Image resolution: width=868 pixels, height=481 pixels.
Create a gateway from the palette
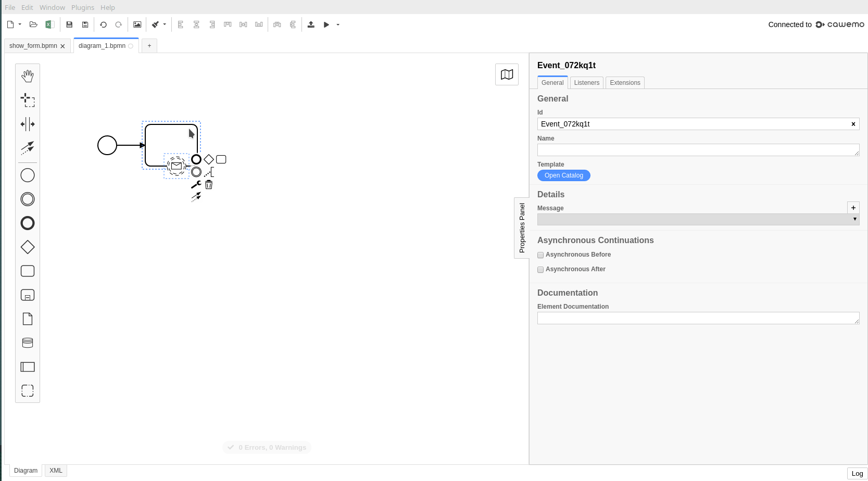pyautogui.click(x=27, y=247)
